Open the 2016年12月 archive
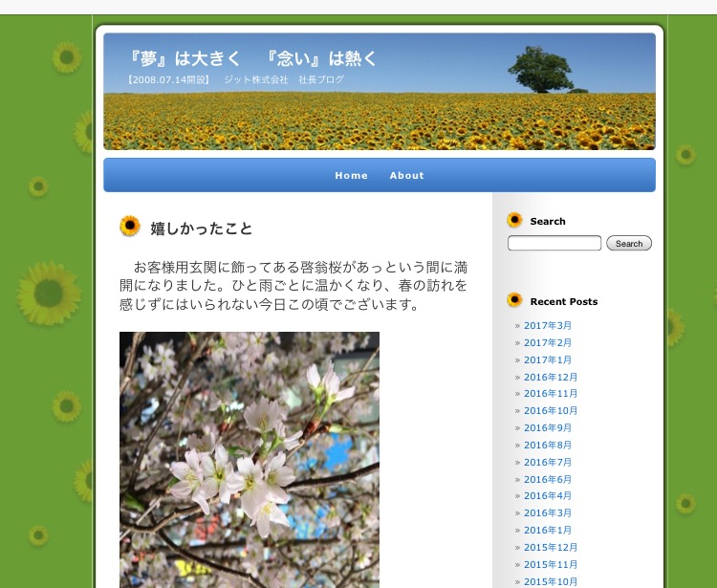 551,378
